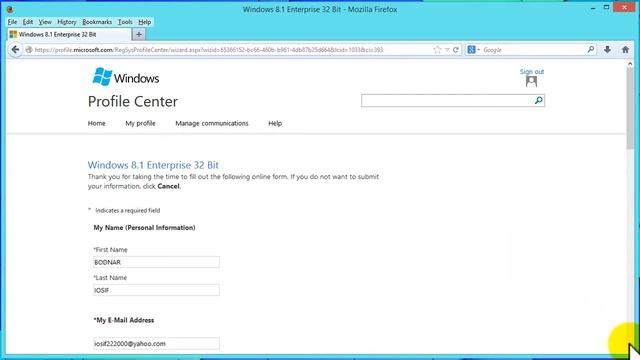Open the File menu

point(12,22)
